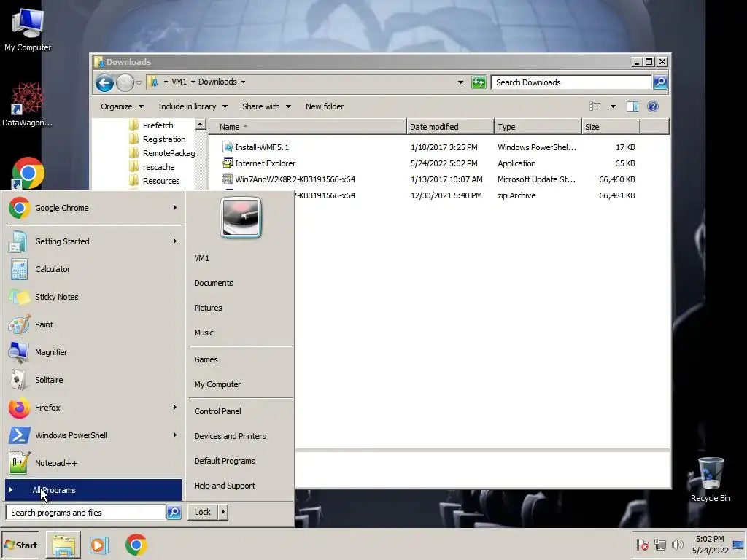Image resolution: width=747 pixels, height=560 pixels.
Task: Click the navigation pane scroll up arrow
Action: click(x=201, y=125)
